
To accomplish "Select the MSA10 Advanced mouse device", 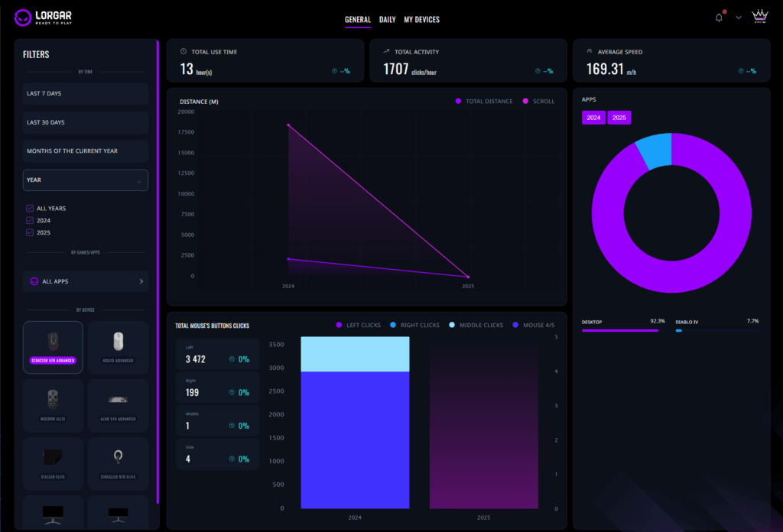I will coord(119,347).
